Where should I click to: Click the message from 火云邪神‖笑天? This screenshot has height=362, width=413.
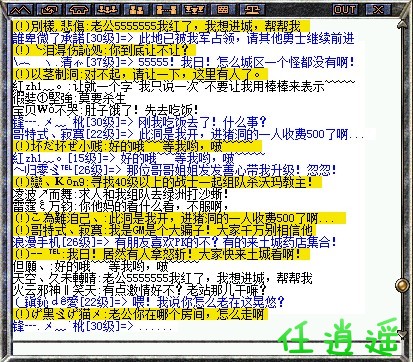coord(139,290)
